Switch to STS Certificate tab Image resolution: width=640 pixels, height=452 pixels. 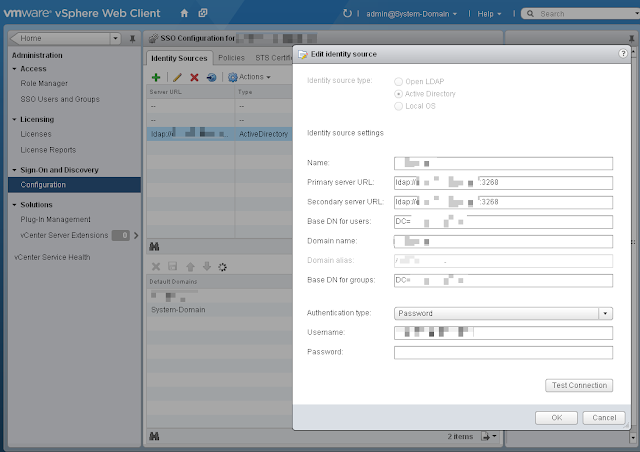[x=273, y=58]
